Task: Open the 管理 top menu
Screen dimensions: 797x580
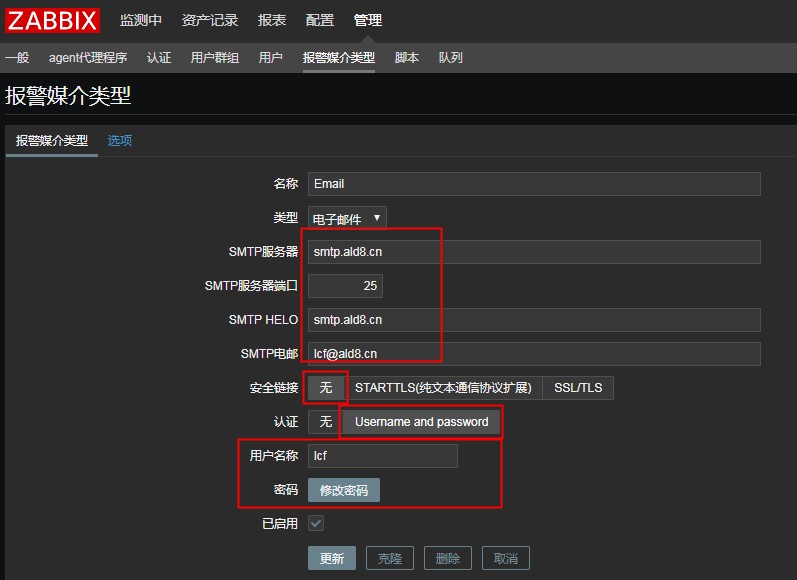Action: [367, 20]
